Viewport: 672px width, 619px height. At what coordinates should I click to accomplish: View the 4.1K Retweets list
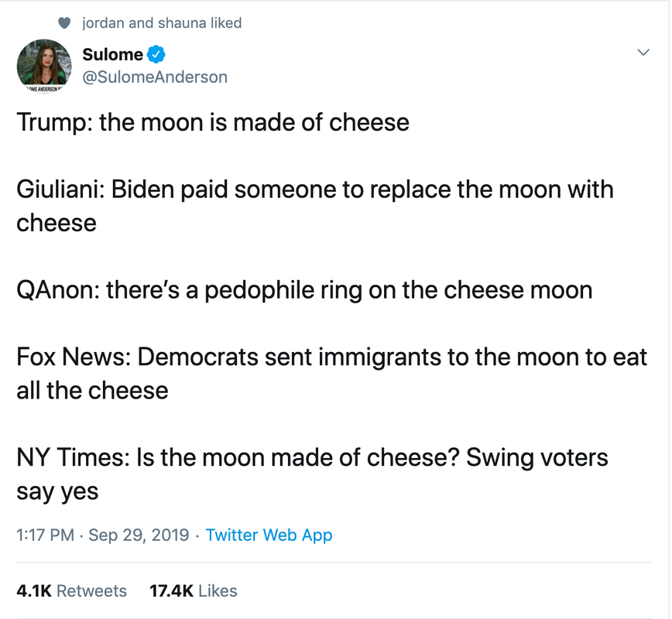click(x=71, y=591)
